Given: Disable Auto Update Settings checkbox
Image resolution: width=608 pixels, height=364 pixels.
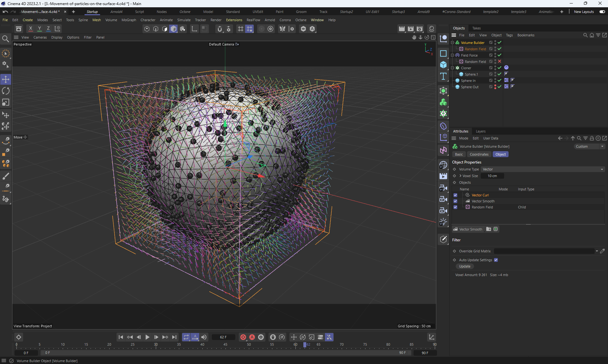Looking at the screenshot, I should (x=496, y=260).
